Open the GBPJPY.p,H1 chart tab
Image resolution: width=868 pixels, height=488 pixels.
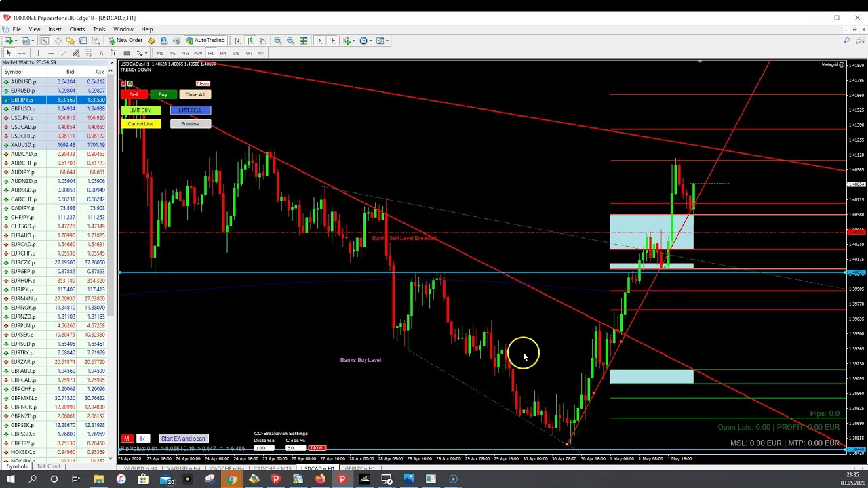(359, 468)
